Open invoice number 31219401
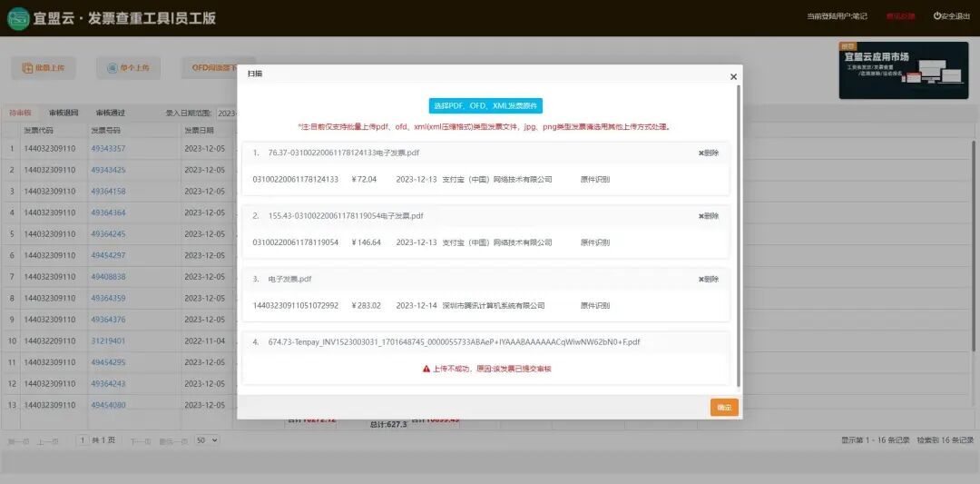 tap(108, 341)
